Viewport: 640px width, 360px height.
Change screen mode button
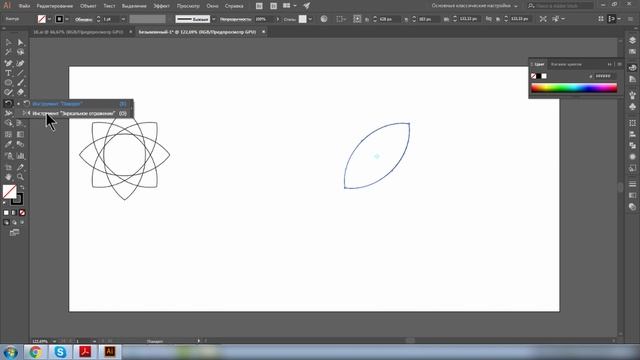14,233
